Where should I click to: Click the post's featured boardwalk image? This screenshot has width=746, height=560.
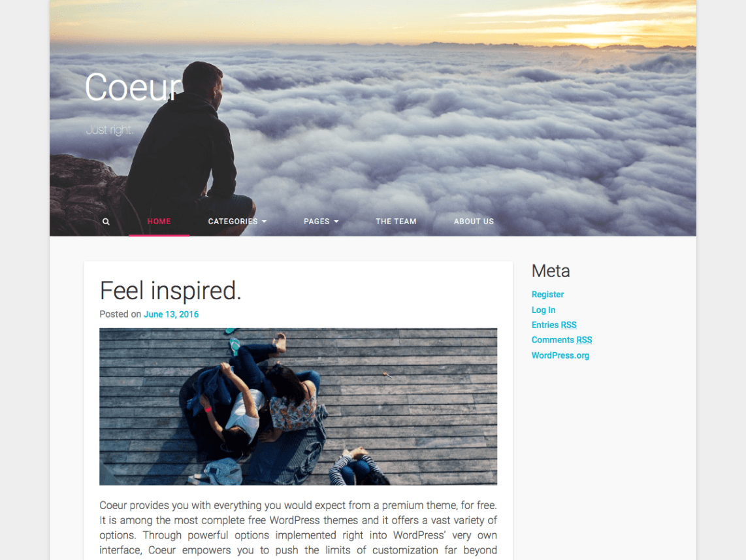tap(299, 406)
